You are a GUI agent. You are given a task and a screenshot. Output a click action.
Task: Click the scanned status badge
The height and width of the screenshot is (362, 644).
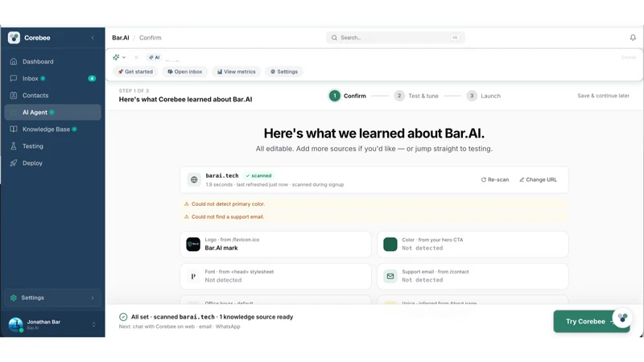[258, 175]
